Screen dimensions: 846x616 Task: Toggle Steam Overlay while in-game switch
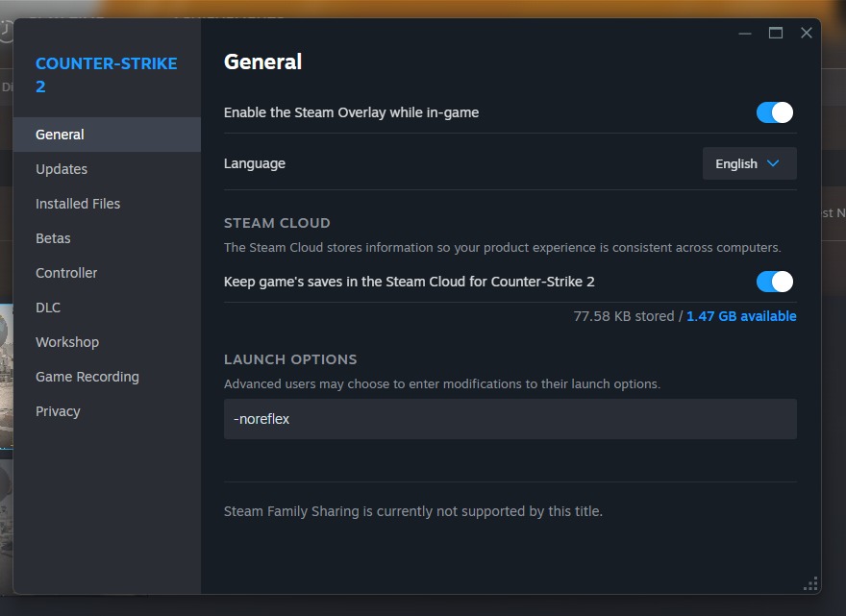click(774, 112)
